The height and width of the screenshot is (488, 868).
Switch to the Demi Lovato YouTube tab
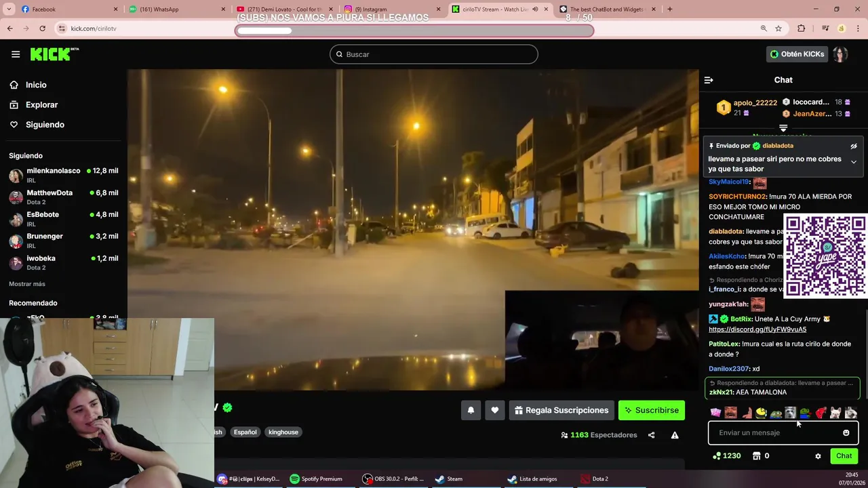(285, 9)
